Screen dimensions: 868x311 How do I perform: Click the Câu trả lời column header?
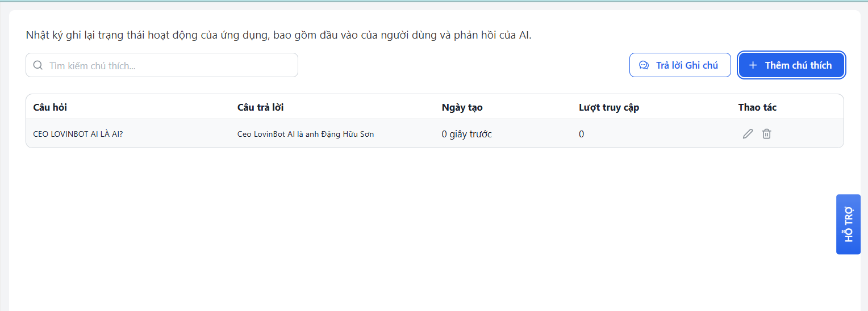click(x=260, y=107)
